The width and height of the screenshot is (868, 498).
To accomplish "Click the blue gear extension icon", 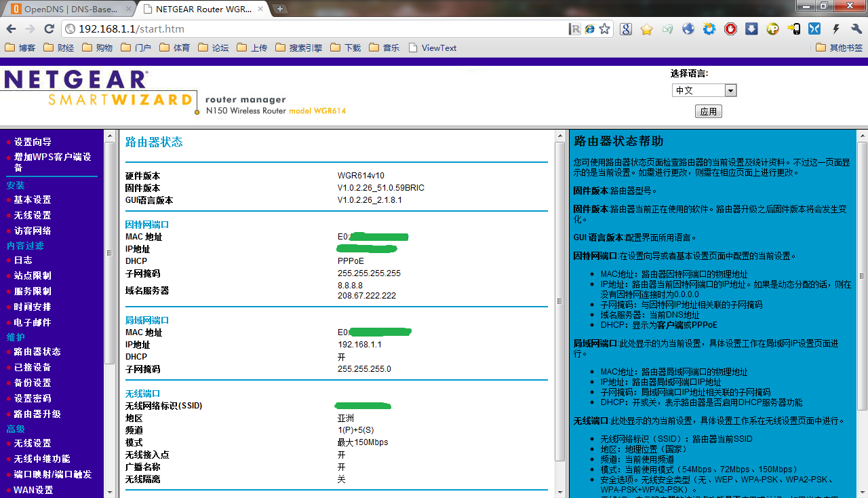I will [x=709, y=29].
